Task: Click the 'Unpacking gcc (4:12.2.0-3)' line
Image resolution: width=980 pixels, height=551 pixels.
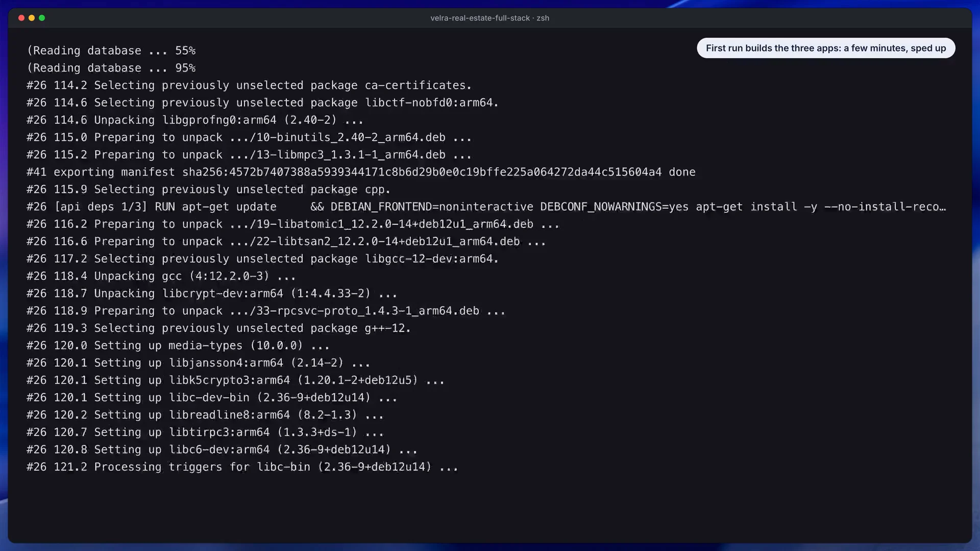Action: [161, 276]
